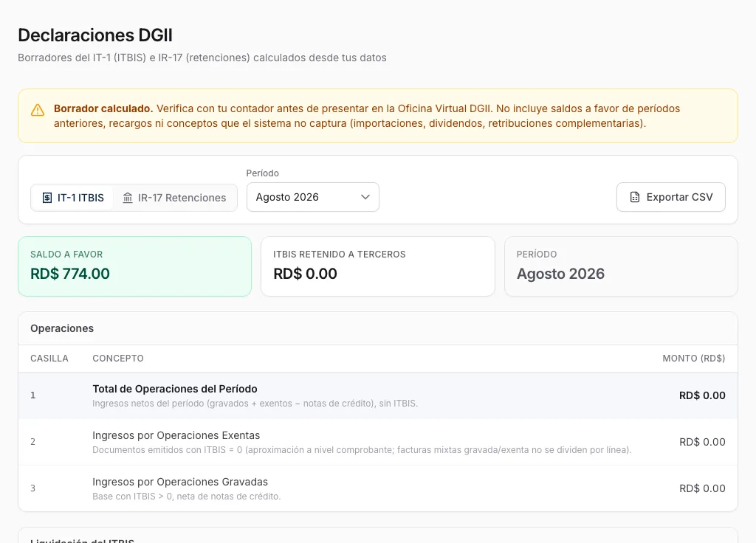Select the Saldo a Favor RD$ 774.00 card

click(134, 266)
